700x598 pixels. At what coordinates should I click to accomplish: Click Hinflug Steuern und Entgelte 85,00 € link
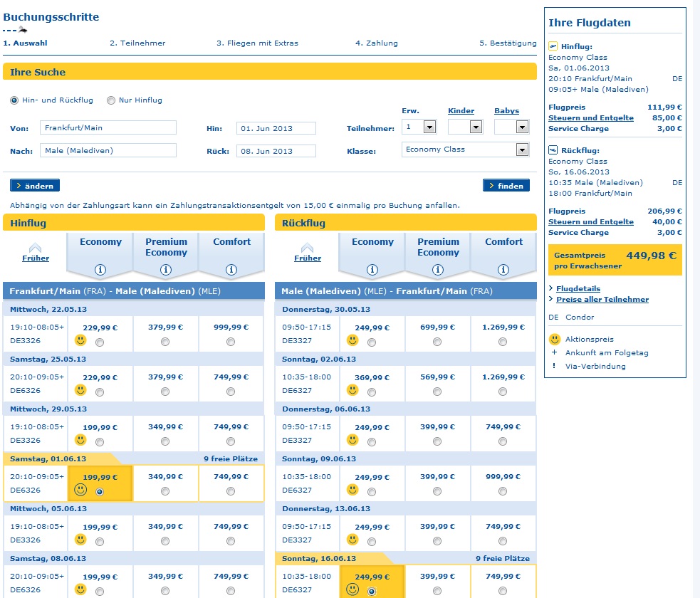tap(591, 117)
